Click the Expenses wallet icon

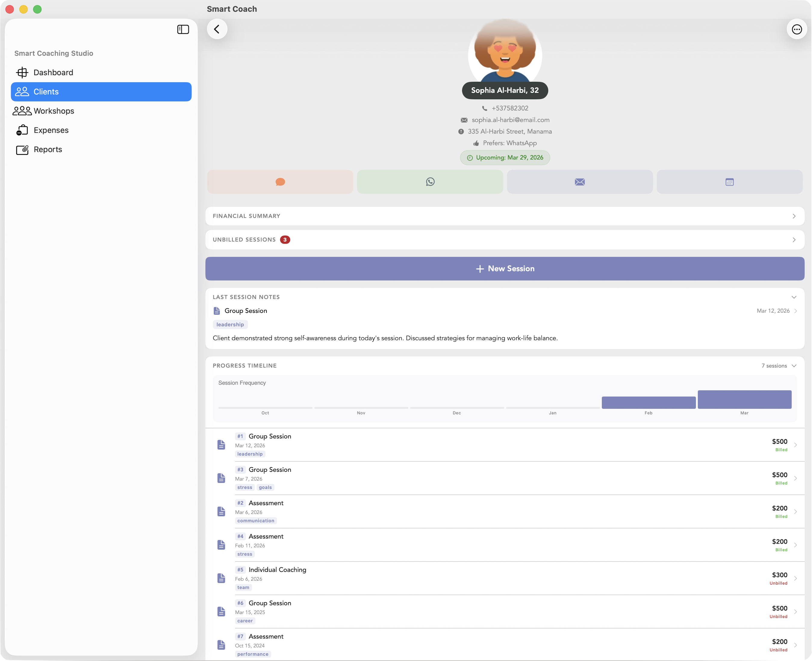tap(22, 130)
